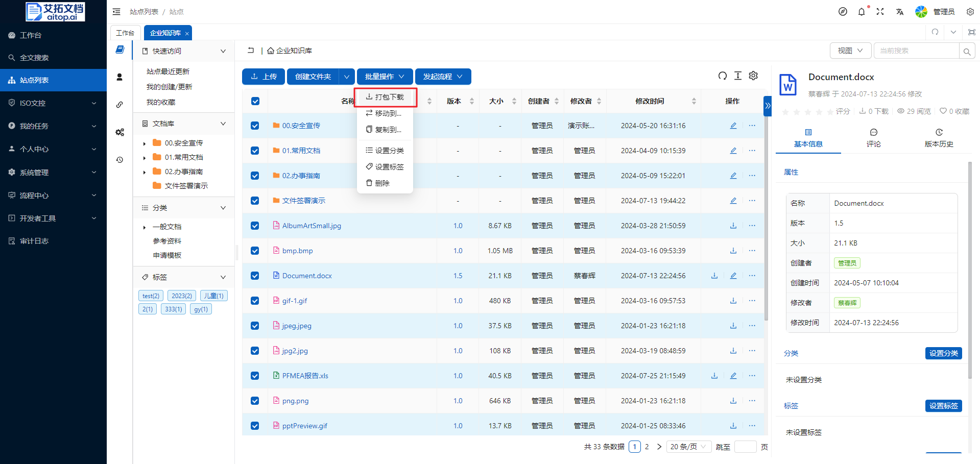
Task: Uncheck the AlbumArtSmall.jpg checkbox
Action: coord(255,226)
